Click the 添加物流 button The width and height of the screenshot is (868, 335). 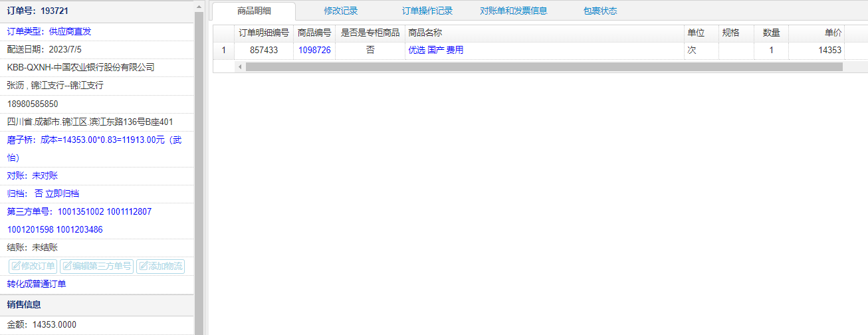coord(160,267)
